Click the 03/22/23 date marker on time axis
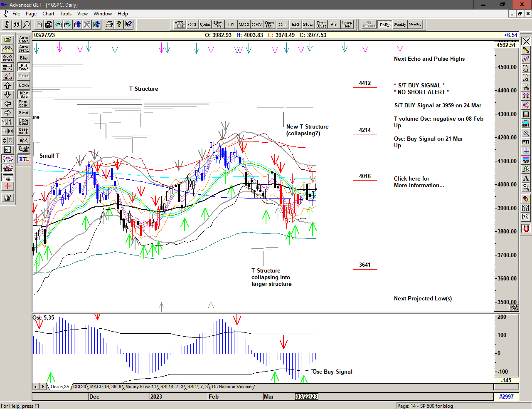The image size is (532, 409). pyautogui.click(x=307, y=397)
